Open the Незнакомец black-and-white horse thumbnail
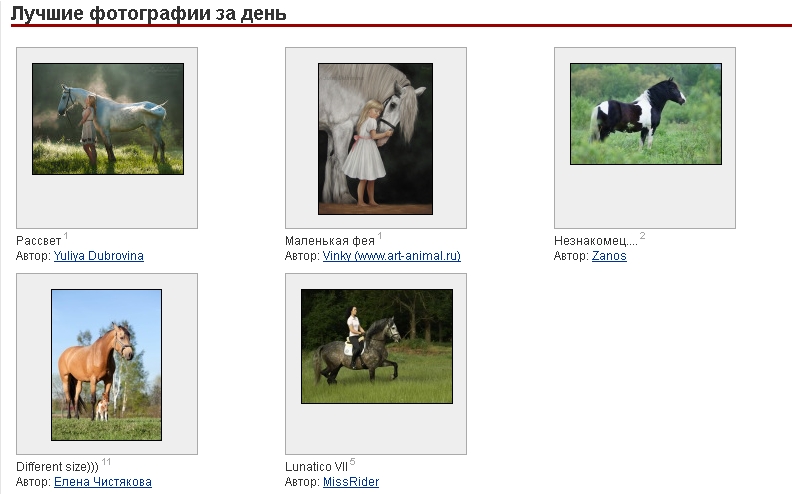792x494 pixels. 646,114
